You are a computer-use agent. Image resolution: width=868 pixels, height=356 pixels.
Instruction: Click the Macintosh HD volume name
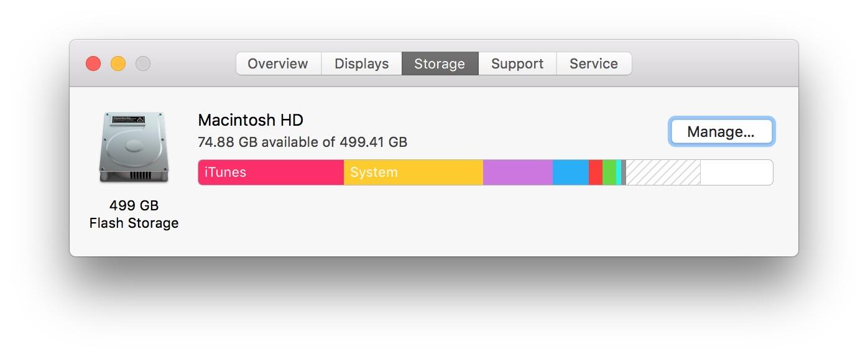251,120
